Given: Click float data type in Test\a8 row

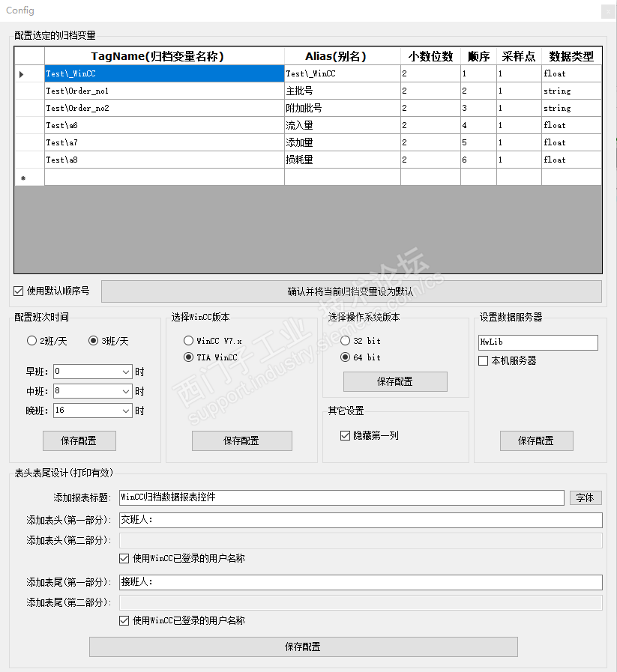Looking at the screenshot, I should (571, 160).
